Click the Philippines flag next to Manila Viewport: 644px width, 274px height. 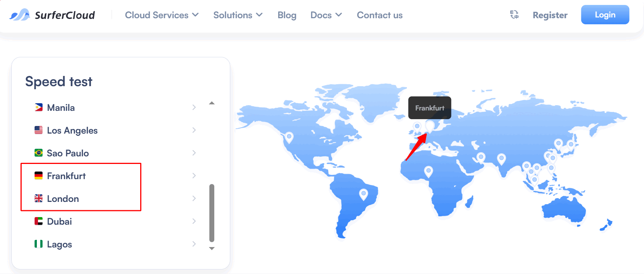[x=38, y=107]
